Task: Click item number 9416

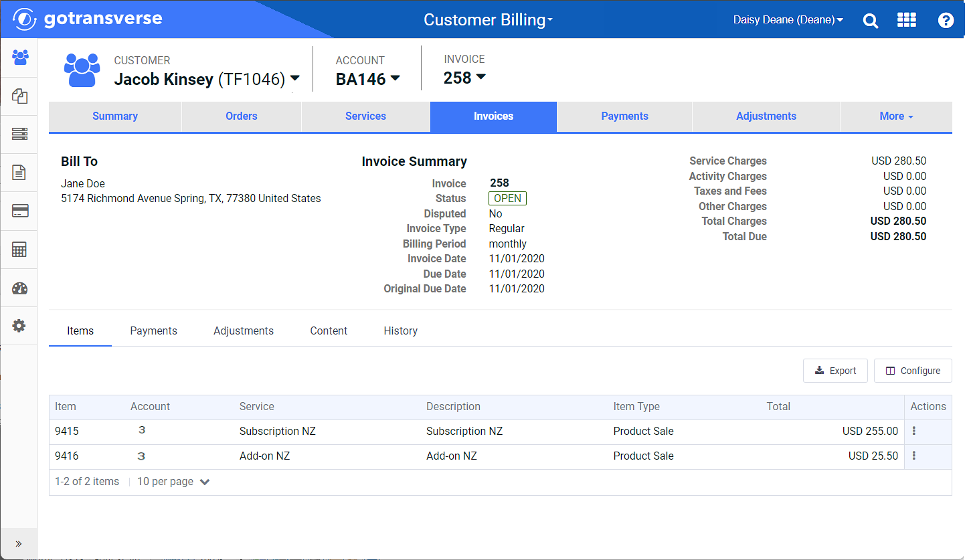Action: click(67, 456)
